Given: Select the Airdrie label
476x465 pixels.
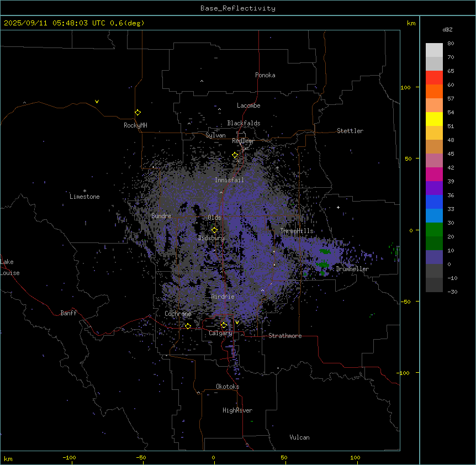Looking at the screenshot, I should [223, 297].
